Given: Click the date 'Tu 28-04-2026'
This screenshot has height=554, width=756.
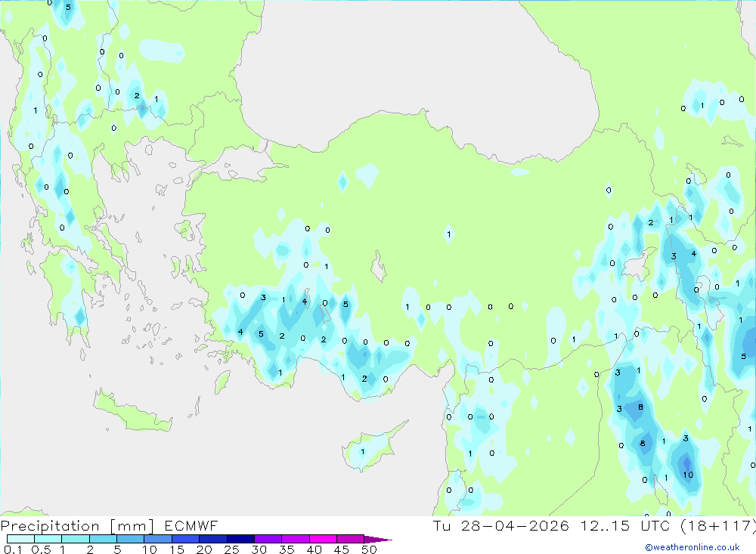Looking at the screenshot, I should tap(501, 525).
